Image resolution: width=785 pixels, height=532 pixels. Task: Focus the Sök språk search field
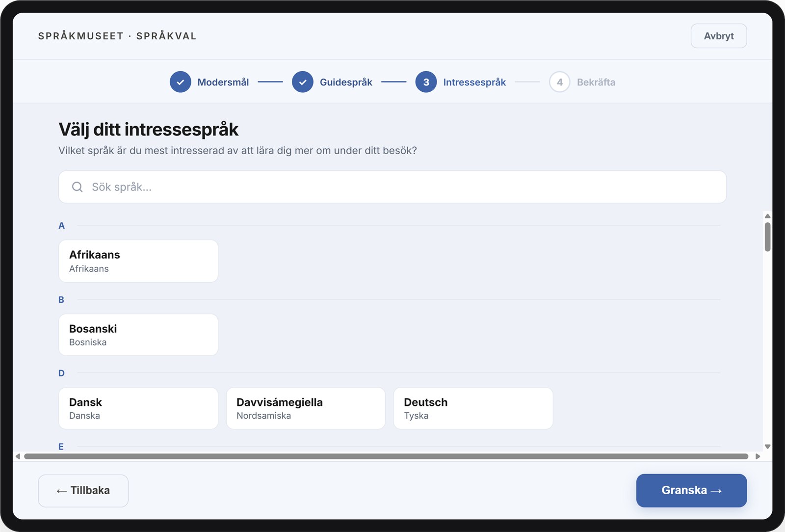pyautogui.click(x=392, y=187)
